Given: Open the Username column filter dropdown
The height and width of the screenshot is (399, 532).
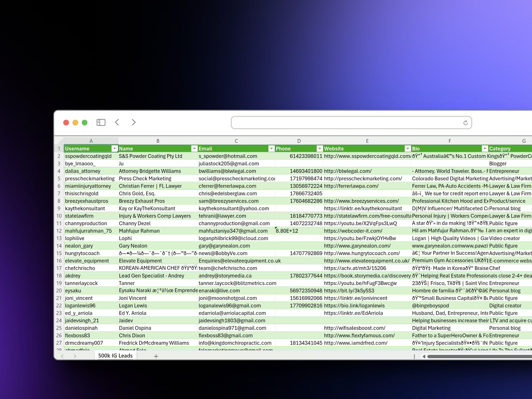Looking at the screenshot, I should point(114,149).
